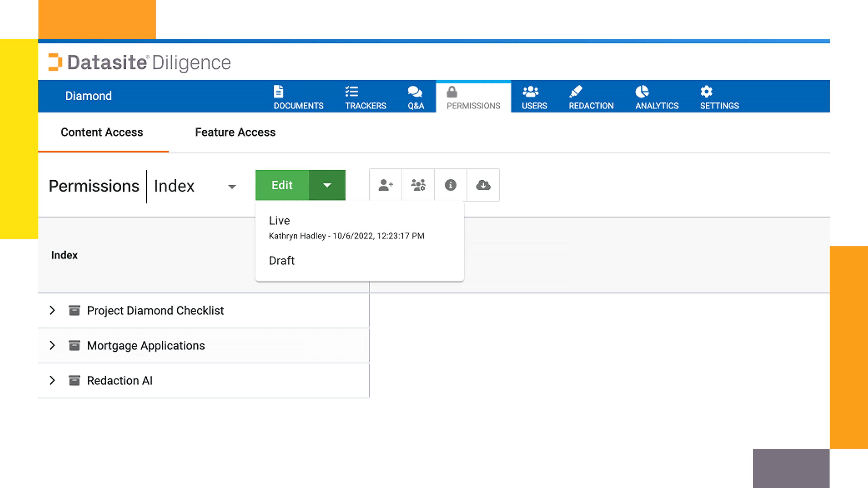Screen dimensions: 868x488
Task: Open the Documents section
Action: [x=298, y=97]
